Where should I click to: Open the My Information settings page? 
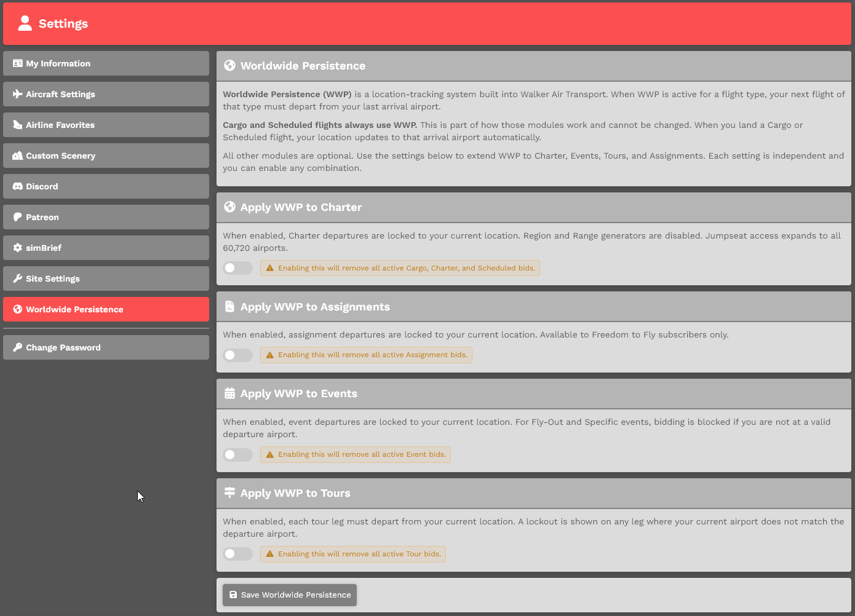(x=106, y=63)
